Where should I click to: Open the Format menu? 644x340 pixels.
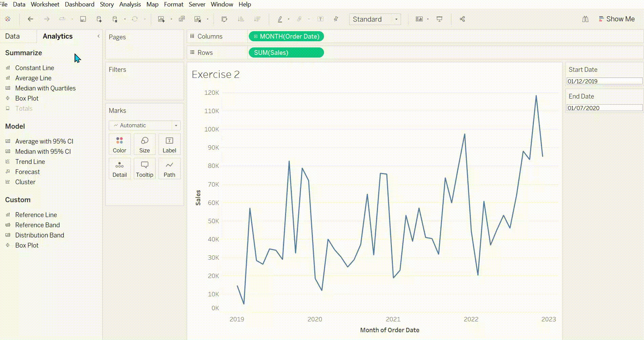[174, 4]
